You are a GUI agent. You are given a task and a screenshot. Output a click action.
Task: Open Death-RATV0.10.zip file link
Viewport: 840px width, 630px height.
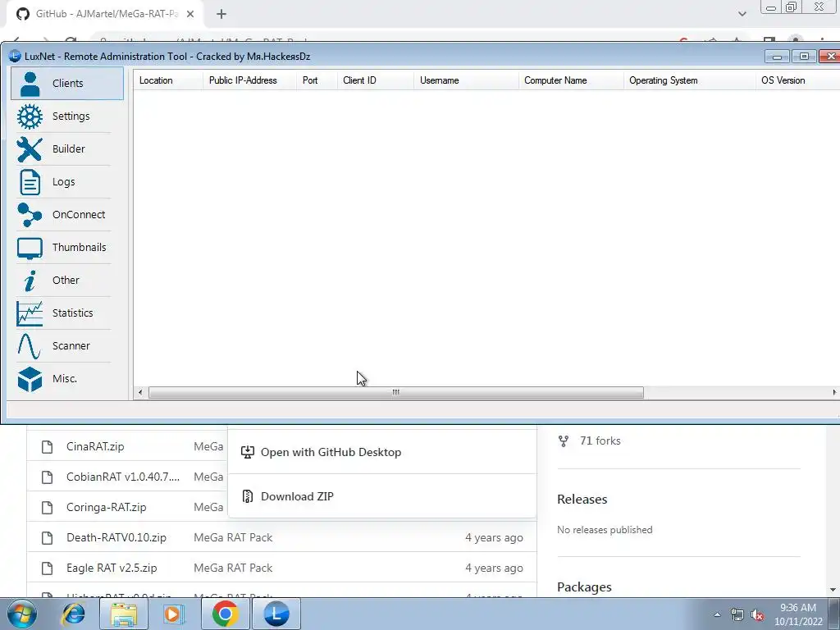tap(116, 537)
